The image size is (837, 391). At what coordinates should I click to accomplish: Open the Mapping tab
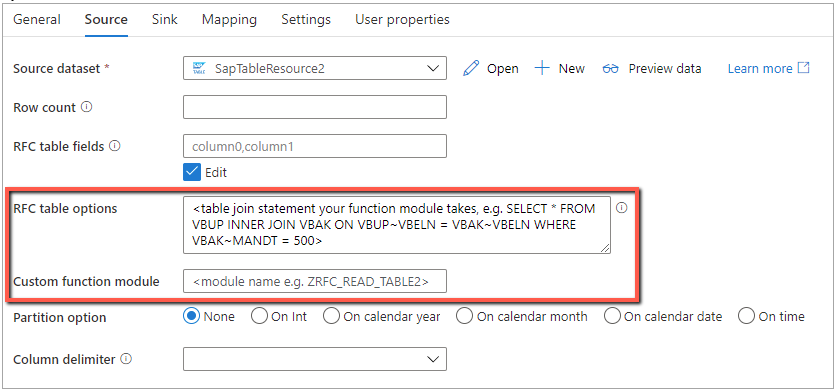coord(229,20)
